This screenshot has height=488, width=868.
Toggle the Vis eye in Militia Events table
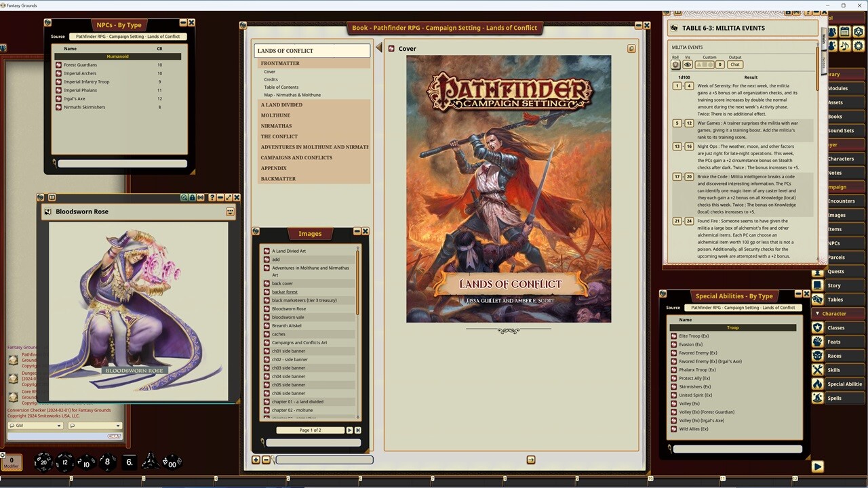pos(688,64)
